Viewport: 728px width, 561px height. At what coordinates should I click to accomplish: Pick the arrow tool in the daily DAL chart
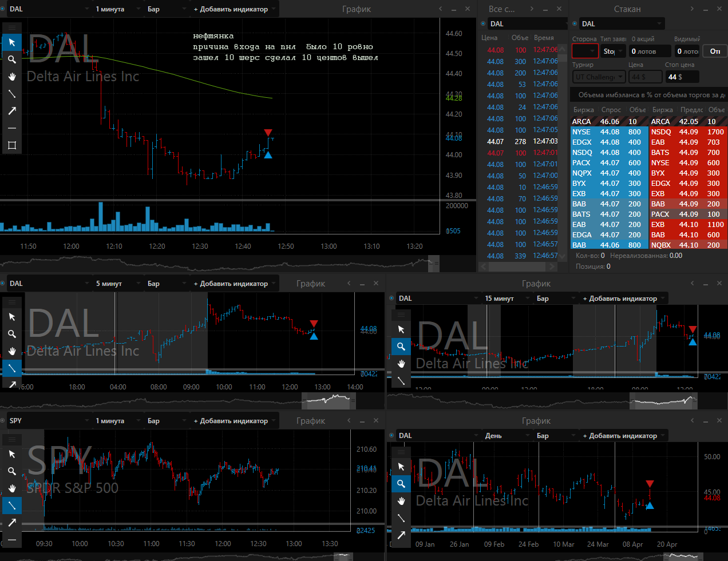pos(401,535)
